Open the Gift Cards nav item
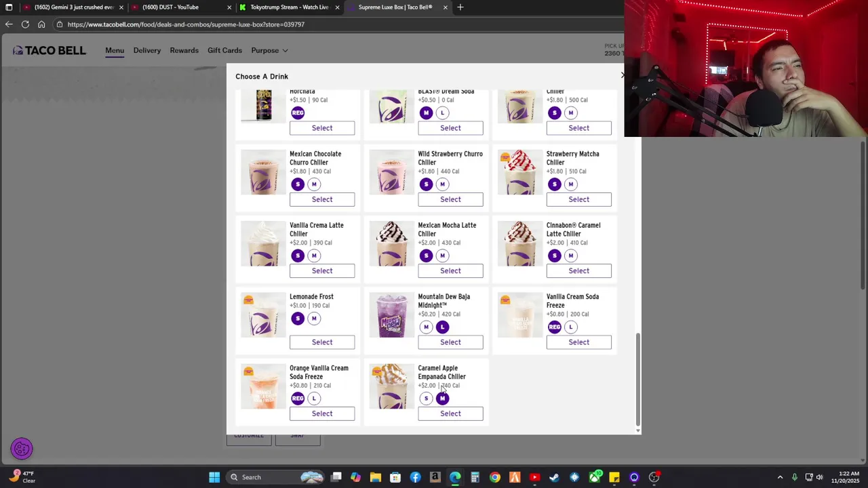Viewport: 868px width, 488px height. pyautogui.click(x=224, y=50)
